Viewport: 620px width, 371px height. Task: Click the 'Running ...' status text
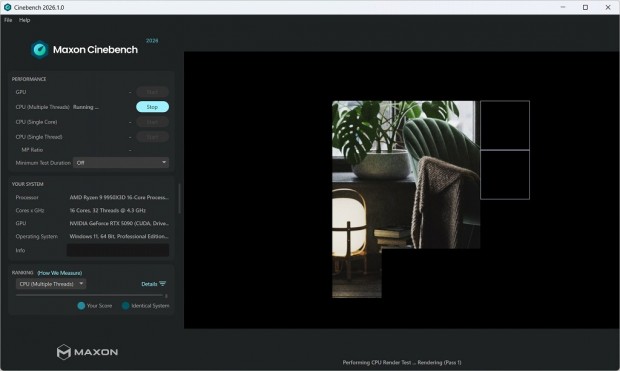tap(86, 107)
